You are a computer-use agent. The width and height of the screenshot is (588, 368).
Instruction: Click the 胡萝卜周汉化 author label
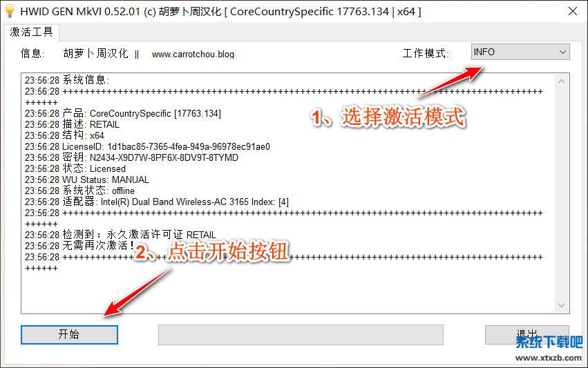[95, 54]
